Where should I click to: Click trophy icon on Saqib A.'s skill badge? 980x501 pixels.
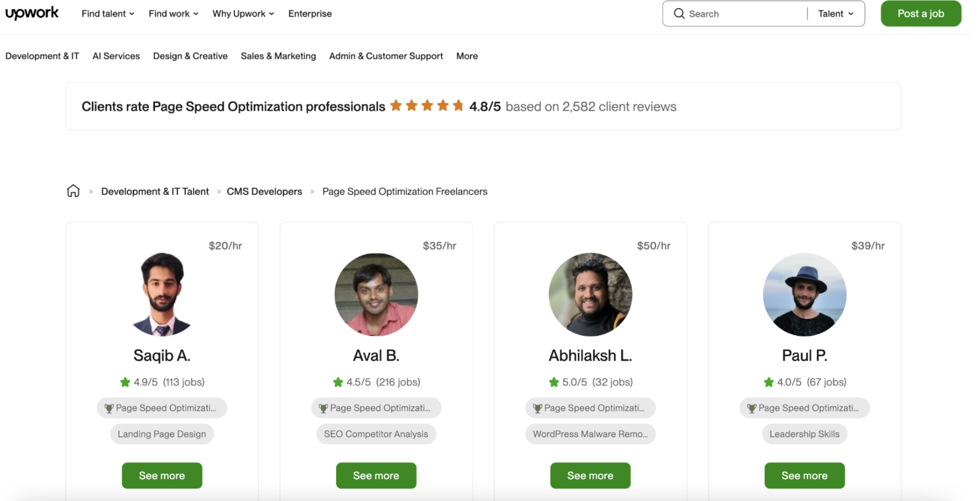109,408
